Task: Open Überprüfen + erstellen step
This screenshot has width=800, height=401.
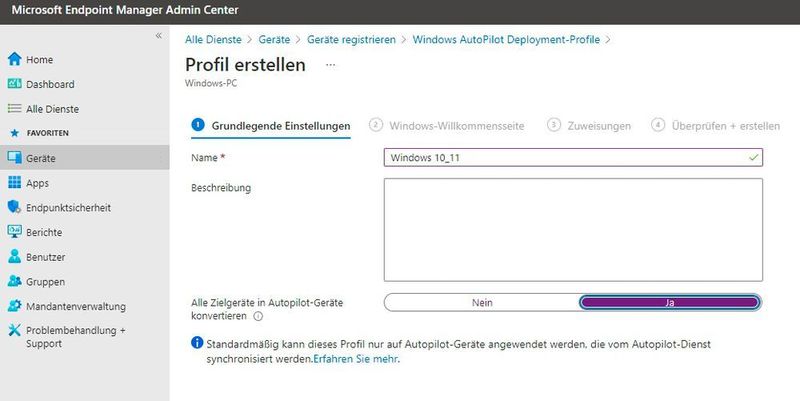Action: [x=715, y=126]
